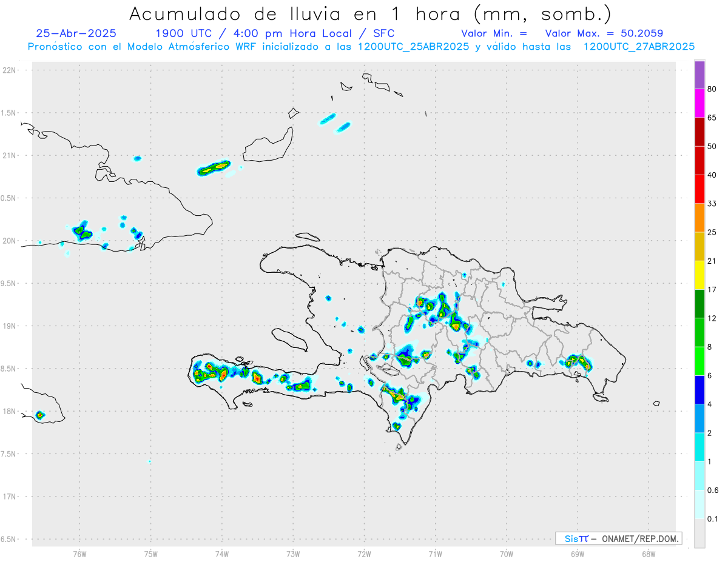Click the longitude label "72W"
728x562 pixels.
click(364, 554)
